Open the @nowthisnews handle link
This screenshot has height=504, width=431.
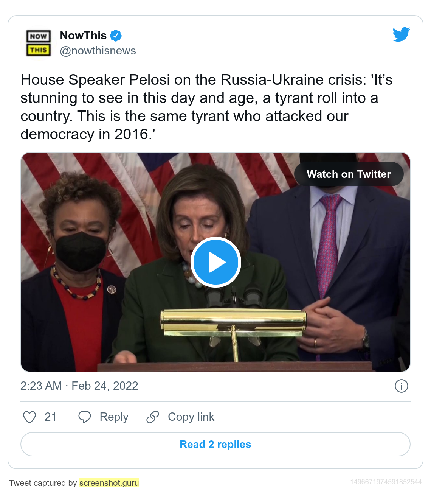click(98, 51)
